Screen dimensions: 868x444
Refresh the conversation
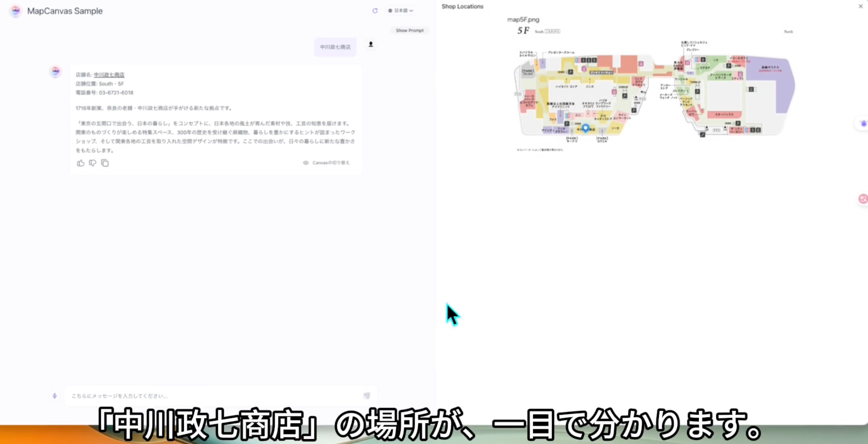[x=375, y=11]
